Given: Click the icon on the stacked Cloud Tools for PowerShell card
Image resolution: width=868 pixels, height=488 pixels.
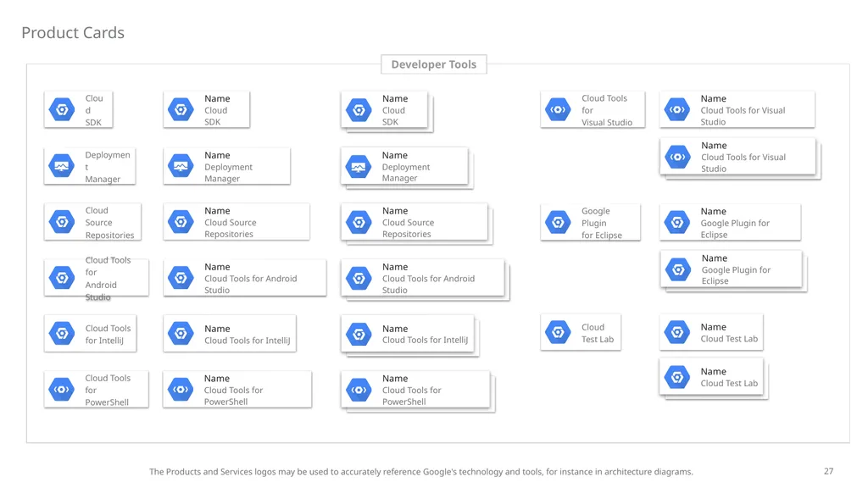Looking at the screenshot, I should (359, 390).
